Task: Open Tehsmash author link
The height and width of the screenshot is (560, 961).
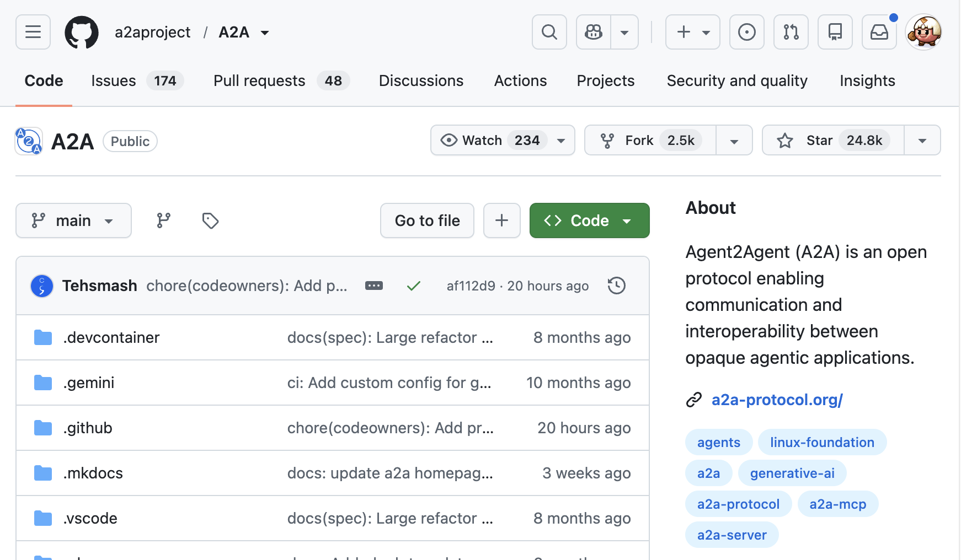Action: (99, 286)
